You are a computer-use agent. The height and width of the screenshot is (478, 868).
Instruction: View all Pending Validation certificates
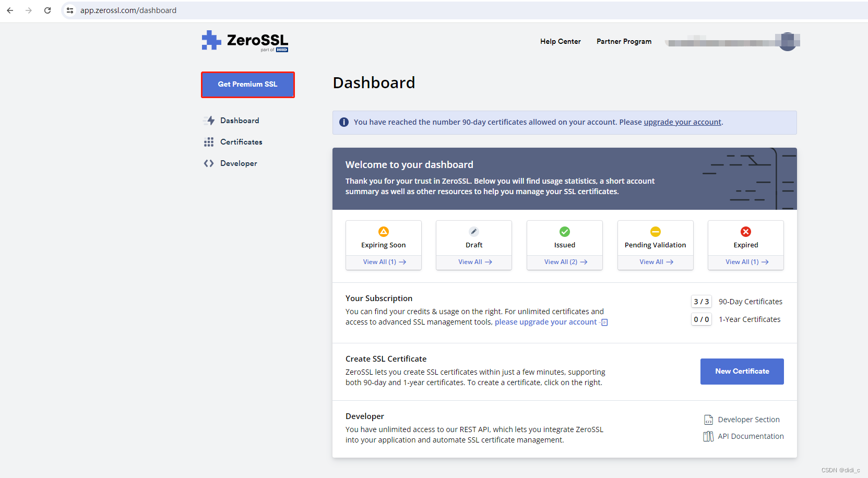(x=656, y=262)
